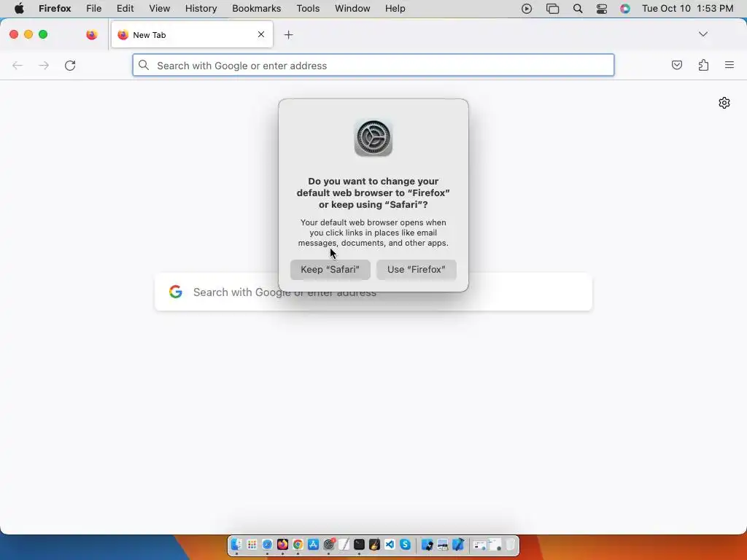Click the date and time in menu bar

coord(688,9)
